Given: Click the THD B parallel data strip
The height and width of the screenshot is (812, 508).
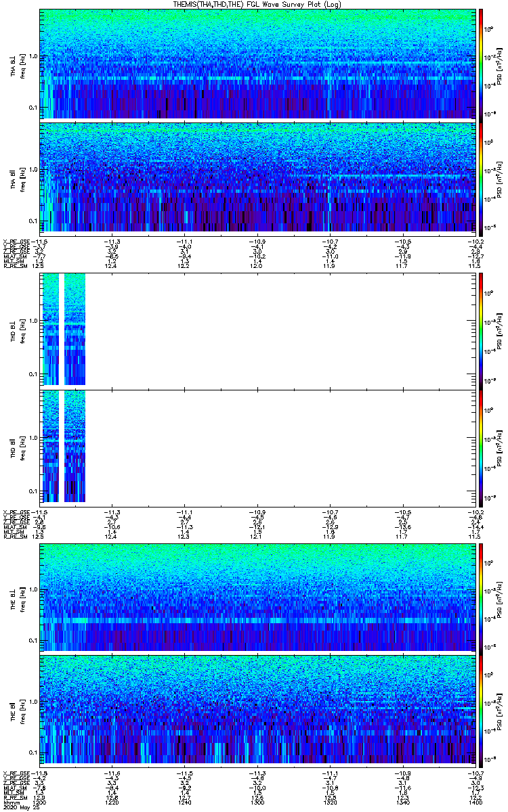Looking at the screenshot, I should [63, 446].
